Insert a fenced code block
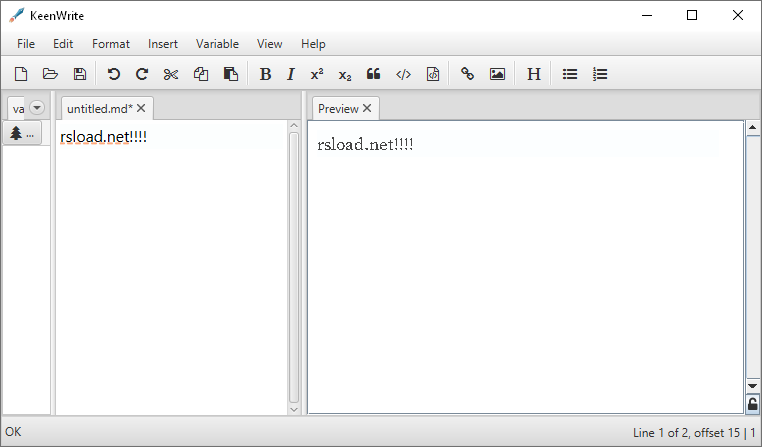 point(433,74)
